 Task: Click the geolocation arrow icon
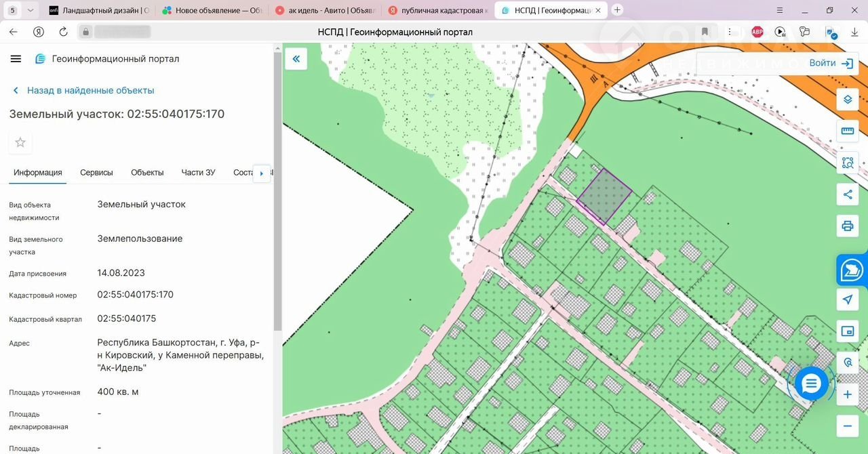(847, 300)
